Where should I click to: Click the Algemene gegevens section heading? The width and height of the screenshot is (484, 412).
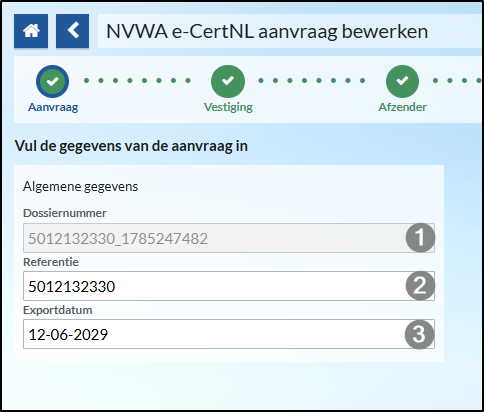[x=80, y=187]
